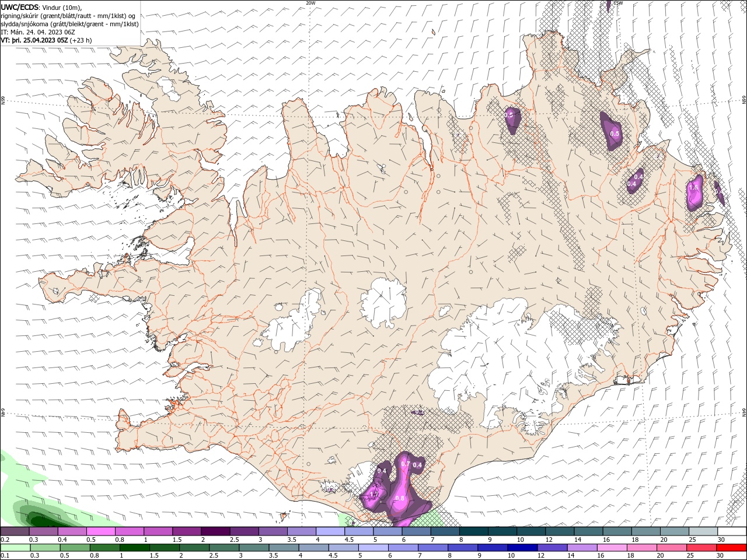
Task: Click the "30" label in the upper legend row
Action: click(721, 540)
